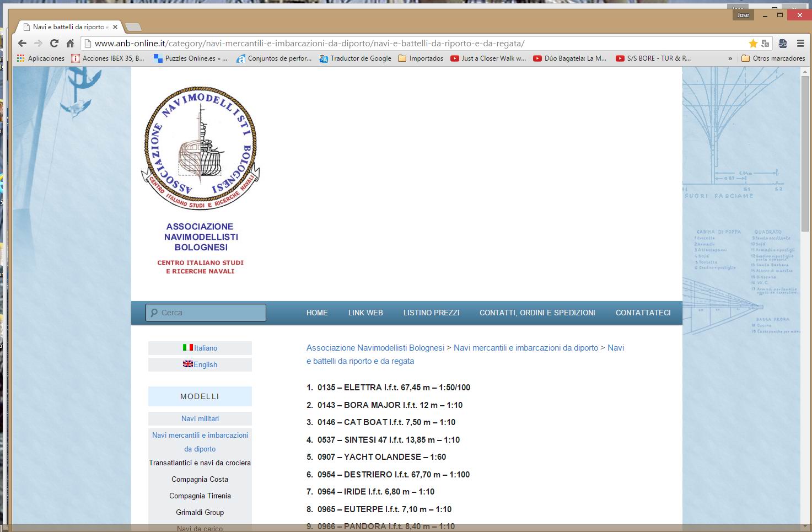Open Otros marcadores folder
Viewport: 812px width, 532px height.
tap(773, 58)
